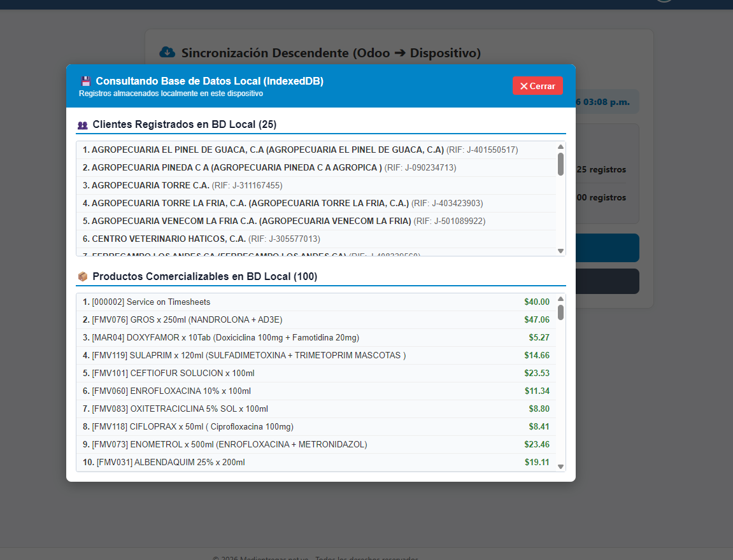Viewport: 733px width, 560px height.
Task: Click RIF J-311167455 text
Action: pyautogui.click(x=247, y=185)
